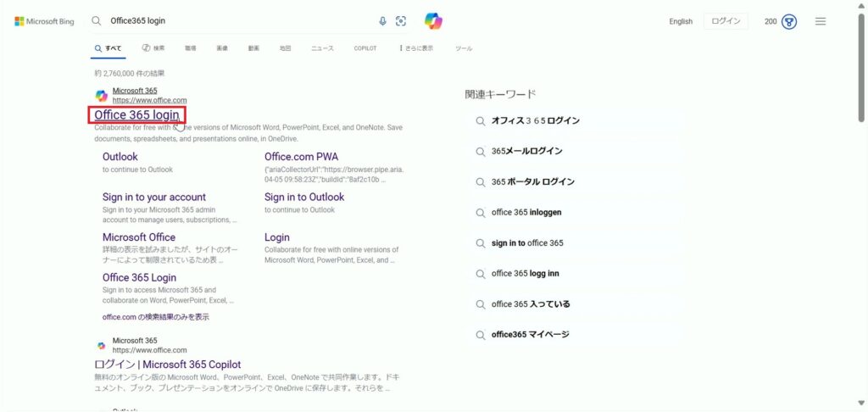This screenshot has height=412, width=868.
Task: Click search icon beside オフィス365ログイン
Action: click(x=481, y=120)
